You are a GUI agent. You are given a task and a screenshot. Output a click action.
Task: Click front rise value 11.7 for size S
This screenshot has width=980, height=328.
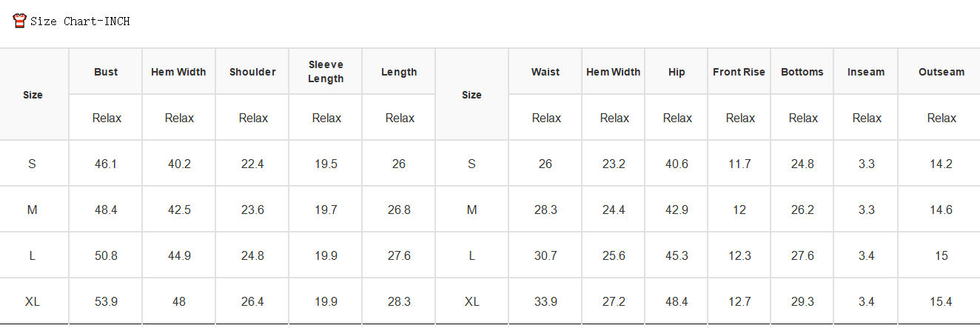click(739, 164)
